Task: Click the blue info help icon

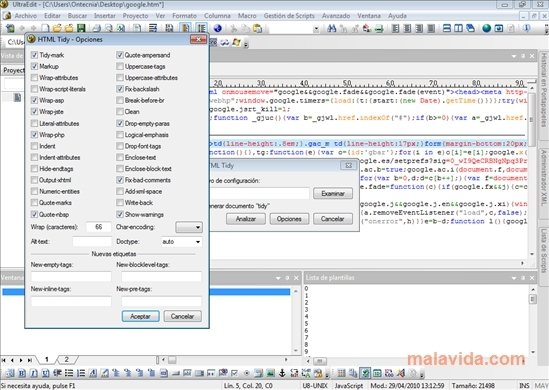Action: [x=526, y=28]
